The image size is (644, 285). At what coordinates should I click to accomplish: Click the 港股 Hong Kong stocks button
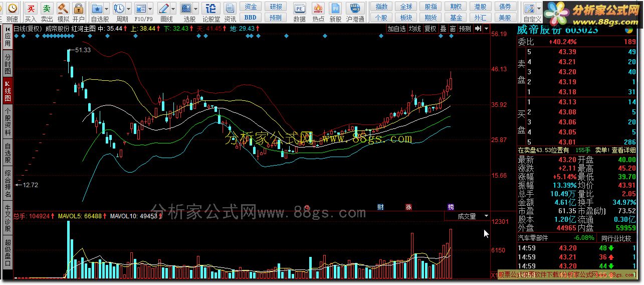pos(480,7)
